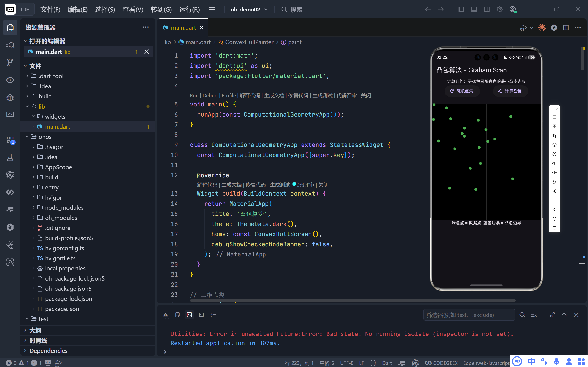Click the Debug code lens link
The width and height of the screenshot is (588, 367).
point(210,95)
